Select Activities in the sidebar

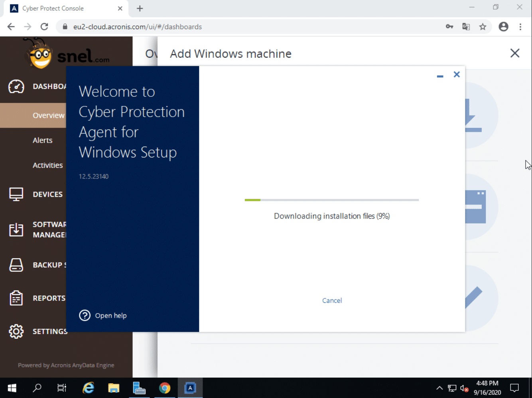(47, 165)
